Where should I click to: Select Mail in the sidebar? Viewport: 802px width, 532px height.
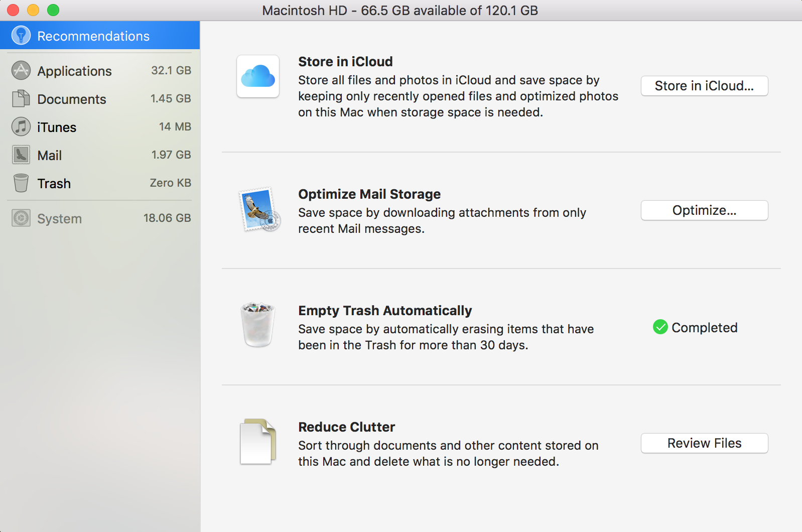tap(100, 155)
